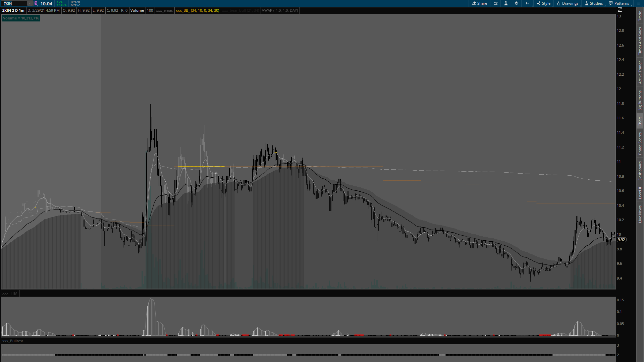The height and width of the screenshot is (362, 644).
Task: Open the 1m timeframe selector
Action: pos(527,3)
